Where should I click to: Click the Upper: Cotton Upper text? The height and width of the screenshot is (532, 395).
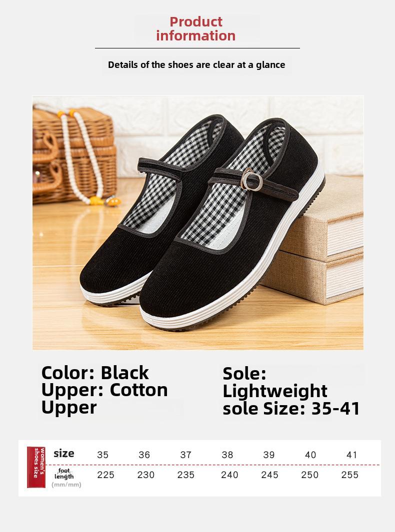tap(104, 399)
